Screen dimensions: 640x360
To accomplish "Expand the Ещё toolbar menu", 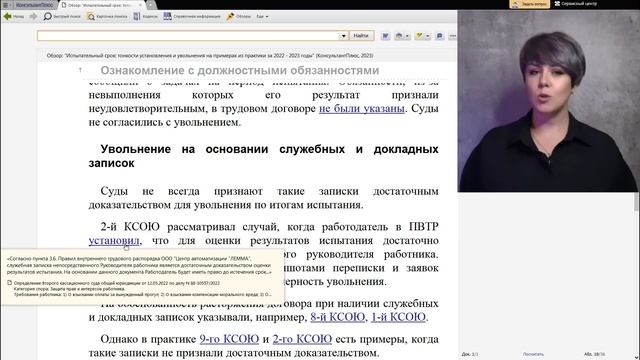I will click(262, 16).
